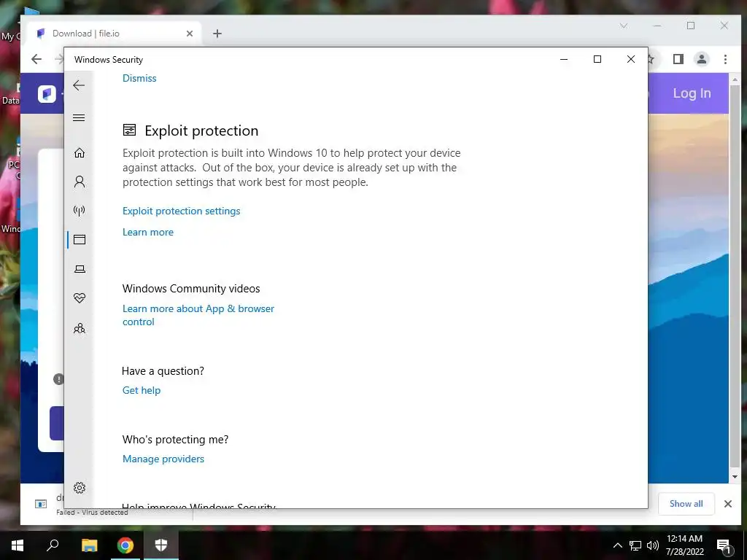Screen dimensions: 747x560
Task: Select the Download | file.io Chrome tab
Action: 115,34
